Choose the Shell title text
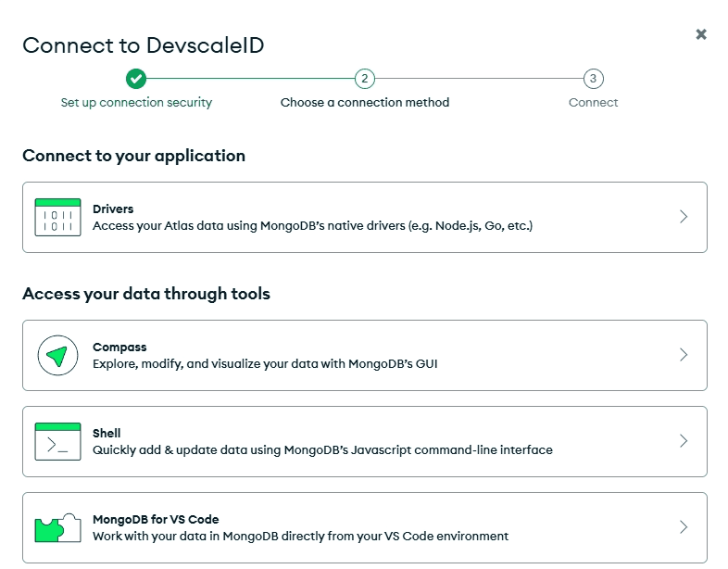This screenshot has width=728, height=569. [107, 434]
